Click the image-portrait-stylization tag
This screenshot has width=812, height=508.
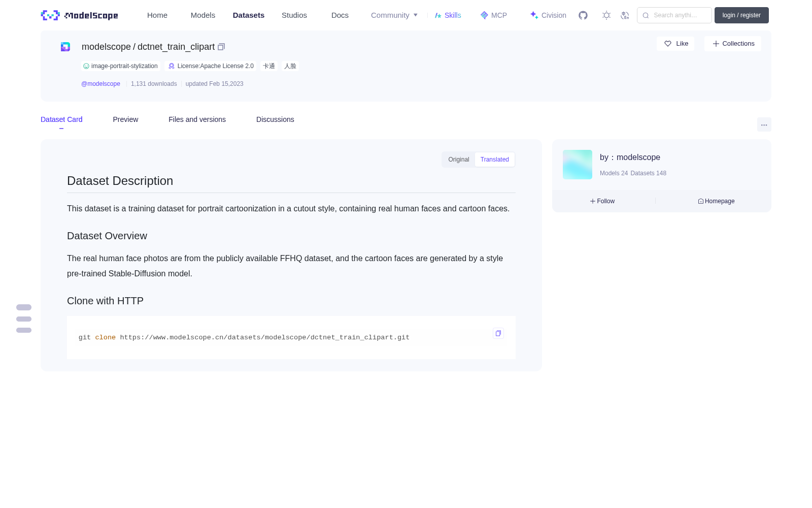coord(120,66)
